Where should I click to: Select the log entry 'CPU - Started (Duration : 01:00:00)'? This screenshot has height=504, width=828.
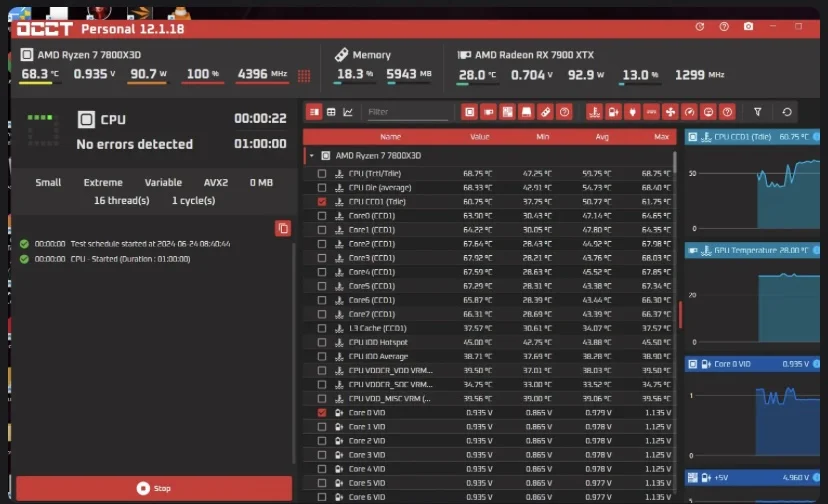(x=130, y=259)
